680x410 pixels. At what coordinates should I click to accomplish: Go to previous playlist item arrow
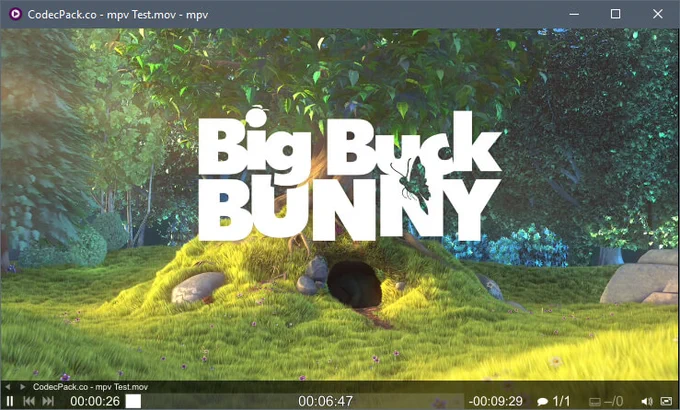(7, 387)
